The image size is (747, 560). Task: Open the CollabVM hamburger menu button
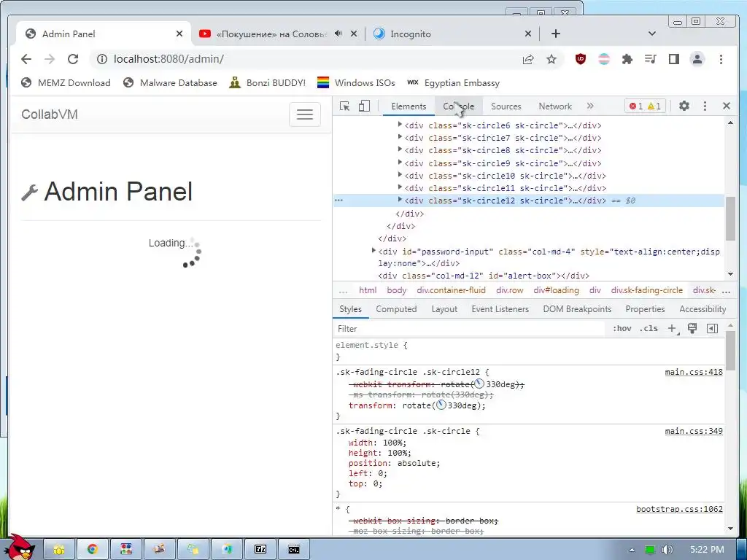[x=305, y=114]
